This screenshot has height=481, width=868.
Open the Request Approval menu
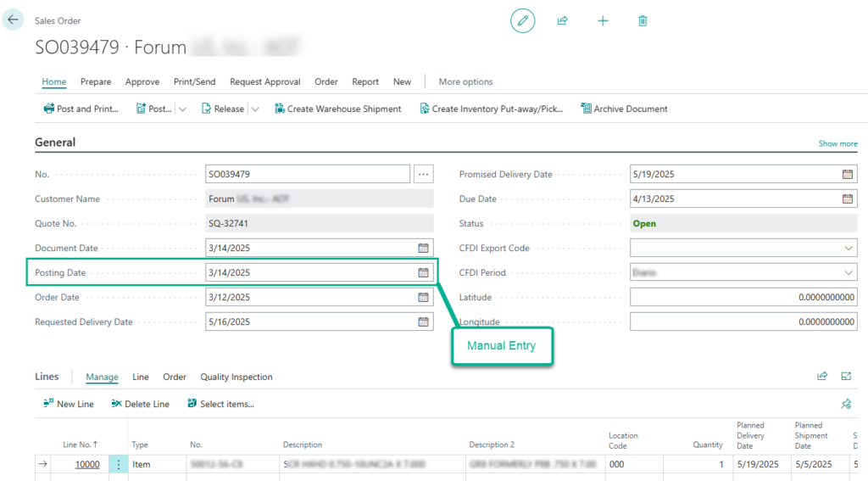265,81
